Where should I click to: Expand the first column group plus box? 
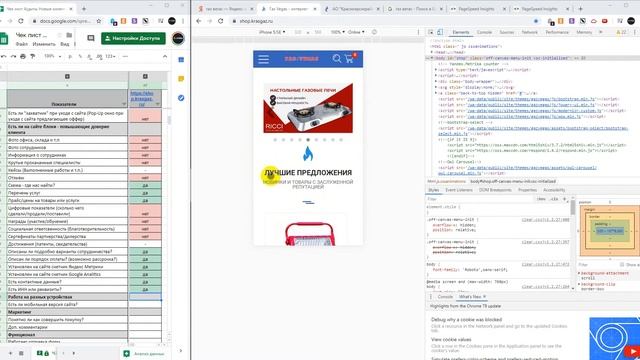point(67,76)
